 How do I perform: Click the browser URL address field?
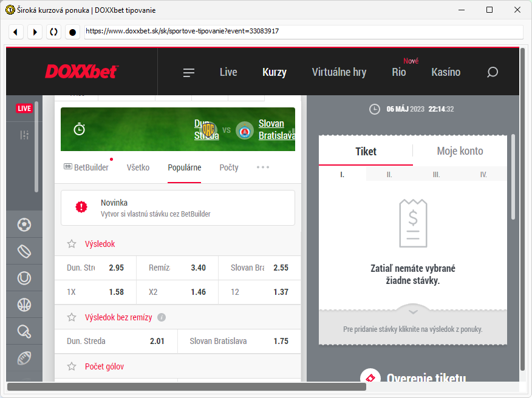coord(304,32)
